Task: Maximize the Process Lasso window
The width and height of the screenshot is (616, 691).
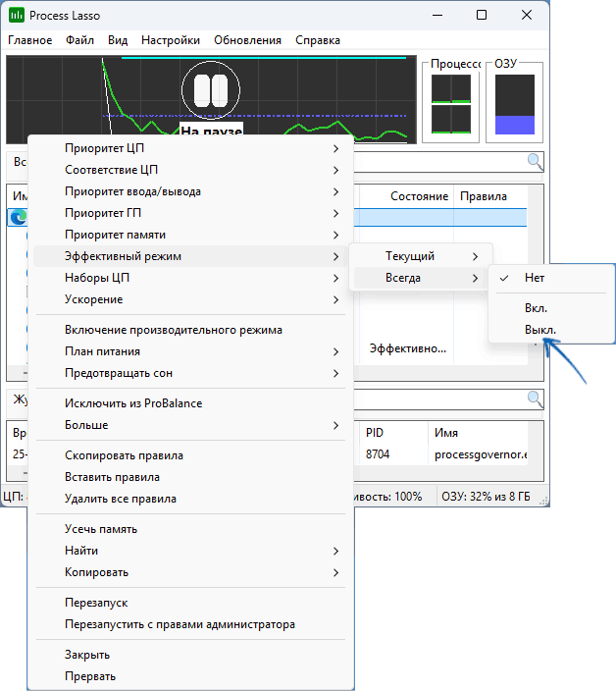Action: (482, 15)
